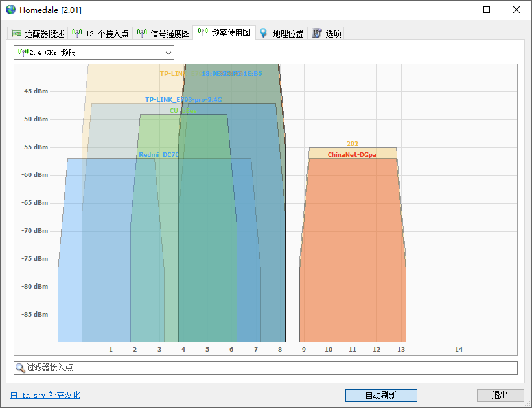Click the magnifier icon in the filter box
The height and width of the screenshot is (408, 532).
coord(20,368)
